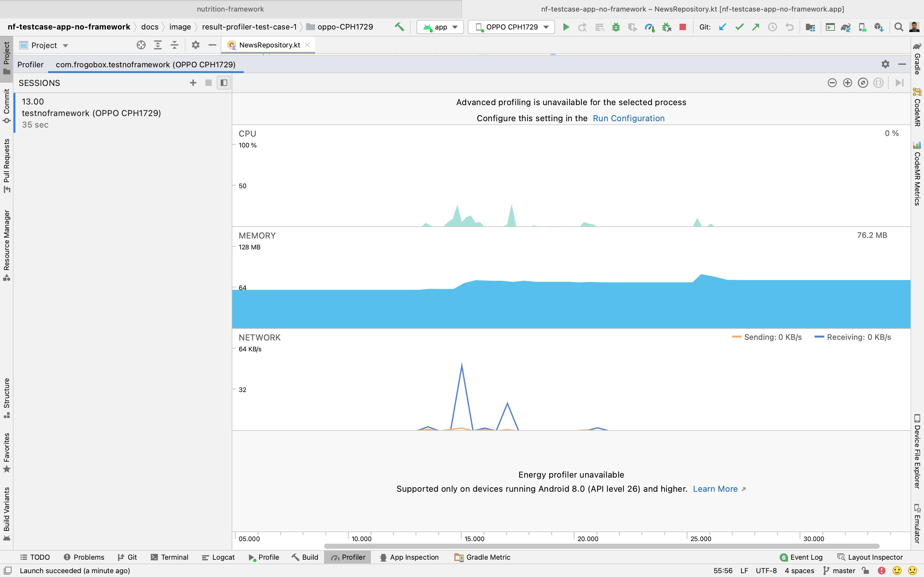The image size is (924, 577).
Task: Click the Git update project arrow
Action: click(723, 27)
